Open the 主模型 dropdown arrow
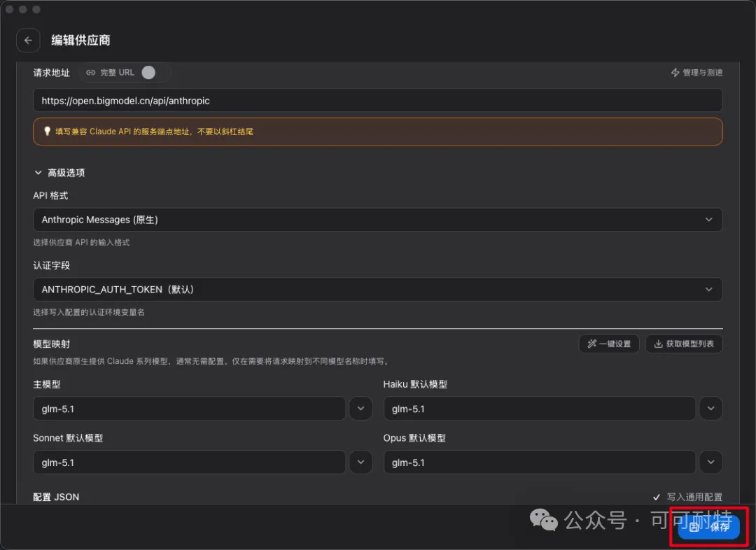The image size is (756, 550). (360, 409)
